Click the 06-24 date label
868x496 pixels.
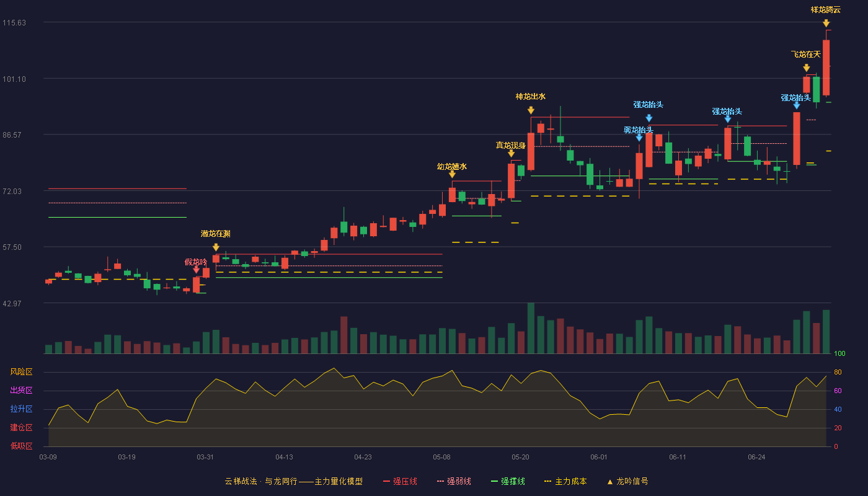pos(756,457)
